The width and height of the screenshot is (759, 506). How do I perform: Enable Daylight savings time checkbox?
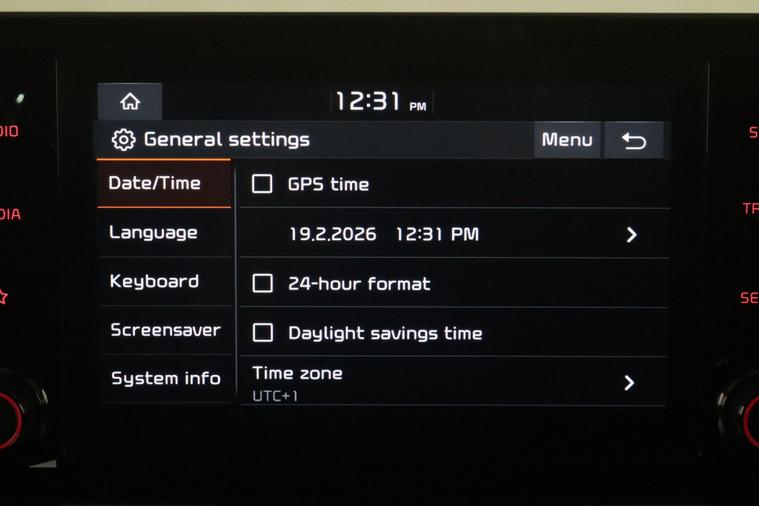point(263,333)
